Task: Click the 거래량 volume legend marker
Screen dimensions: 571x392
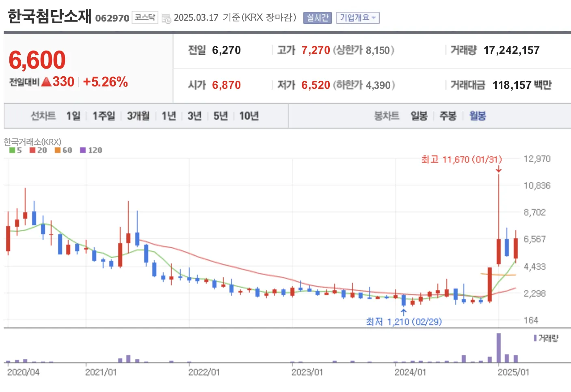Action: (535, 338)
